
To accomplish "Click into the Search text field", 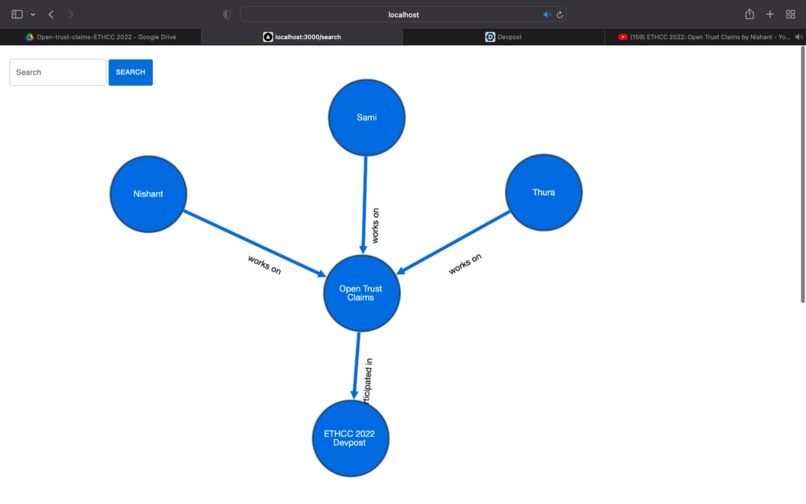I will [x=58, y=72].
